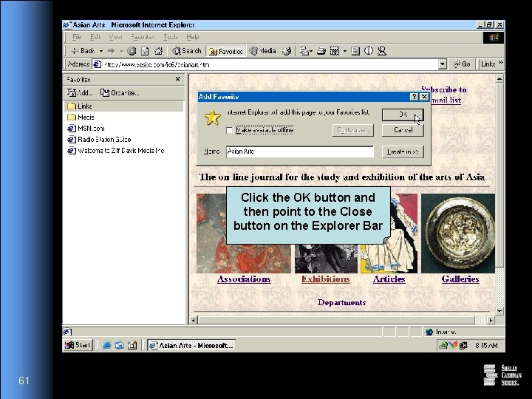
Task: Click Organize... in the Favorites pane
Action: pyautogui.click(x=120, y=92)
